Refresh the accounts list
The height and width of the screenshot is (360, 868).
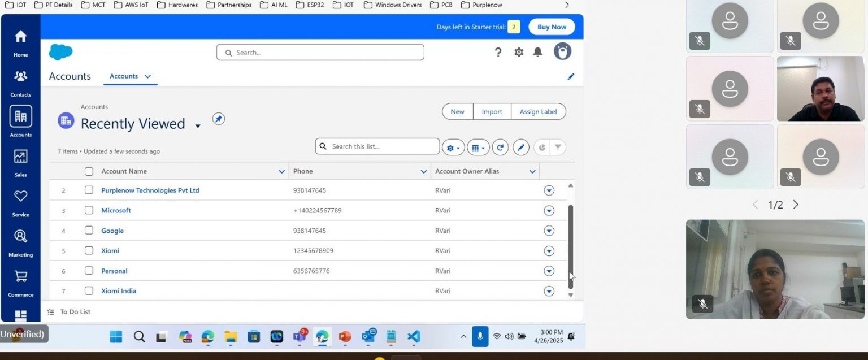[500, 148]
